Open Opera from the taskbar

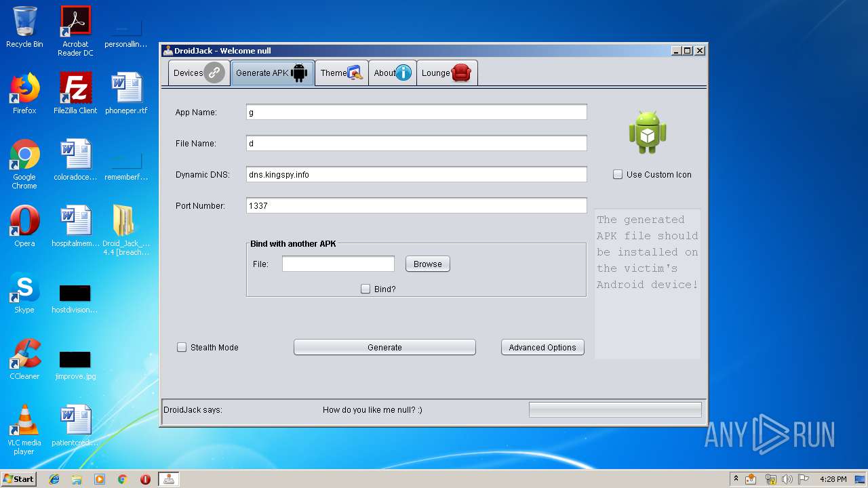click(145, 479)
